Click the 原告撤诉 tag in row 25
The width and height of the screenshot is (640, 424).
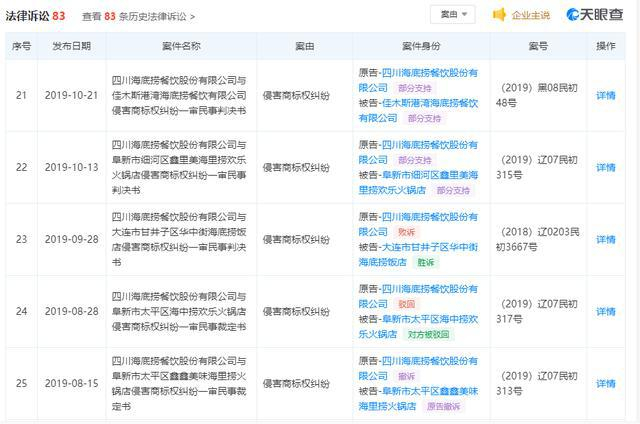pyautogui.click(x=443, y=406)
